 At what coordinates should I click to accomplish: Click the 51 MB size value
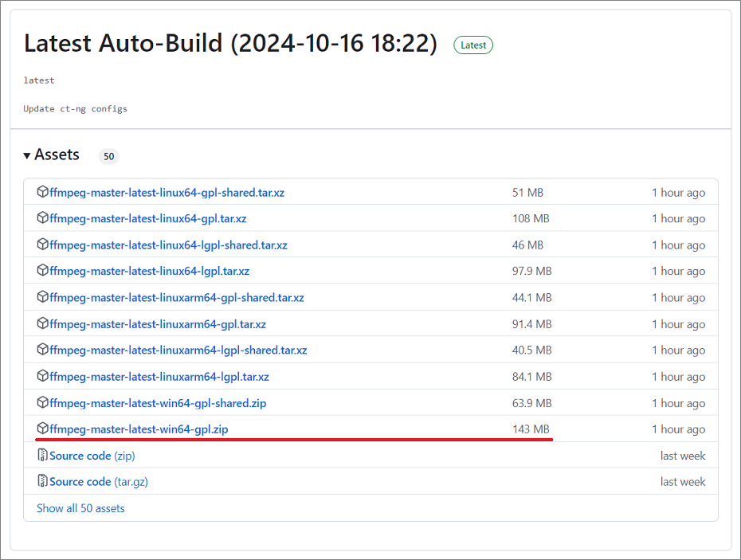528,192
